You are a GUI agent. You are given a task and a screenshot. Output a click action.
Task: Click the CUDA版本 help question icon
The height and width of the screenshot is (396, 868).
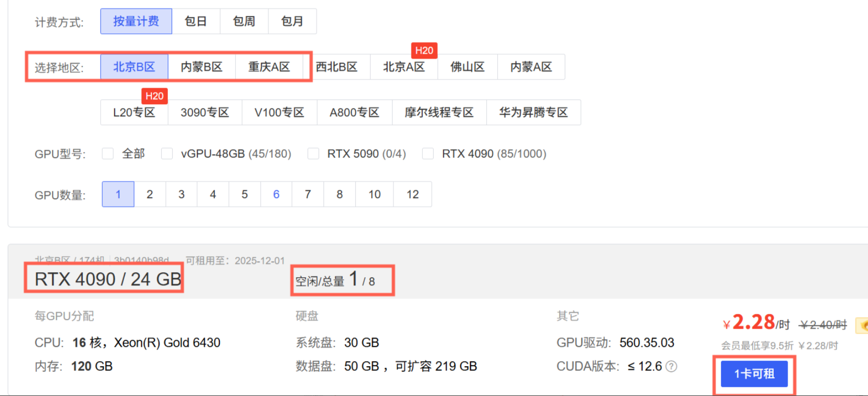tap(671, 367)
